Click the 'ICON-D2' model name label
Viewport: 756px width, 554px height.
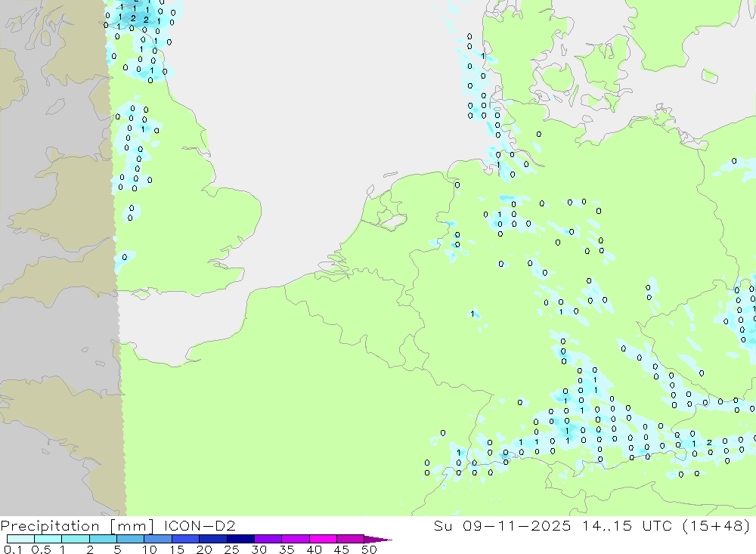coord(200,525)
